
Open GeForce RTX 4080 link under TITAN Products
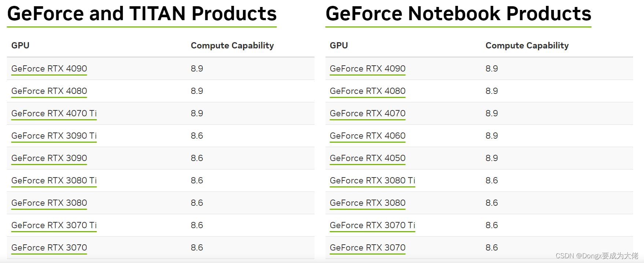click(x=49, y=91)
